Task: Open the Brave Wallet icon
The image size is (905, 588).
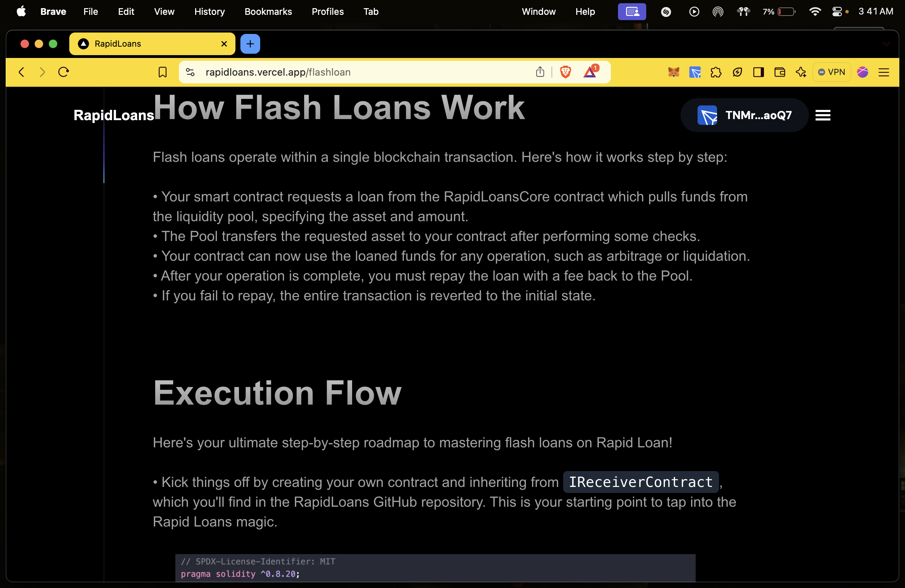Action: pos(780,72)
